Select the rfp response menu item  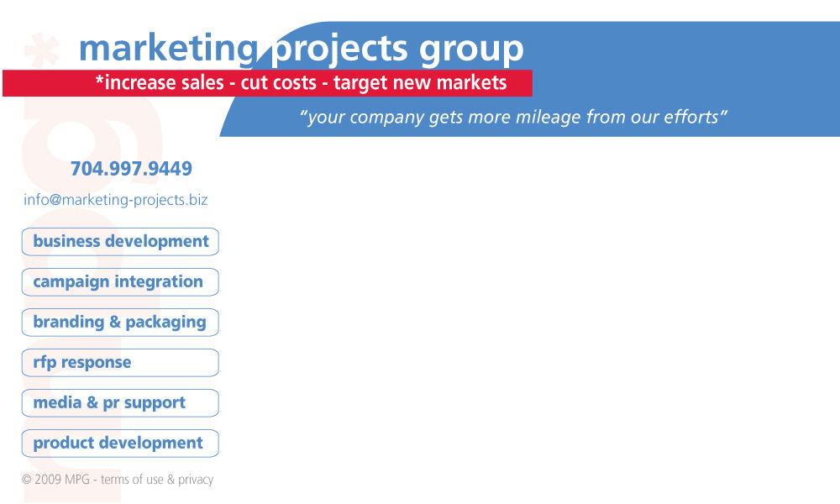120,363
